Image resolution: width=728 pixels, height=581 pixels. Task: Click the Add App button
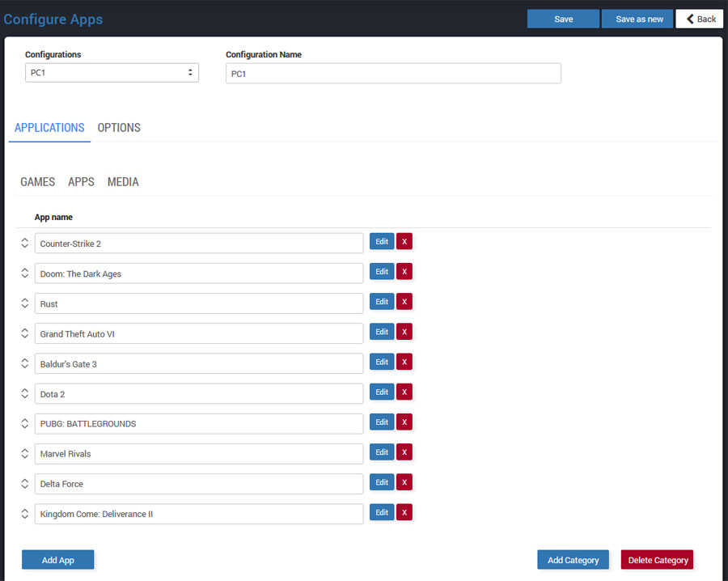pos(58,560)
